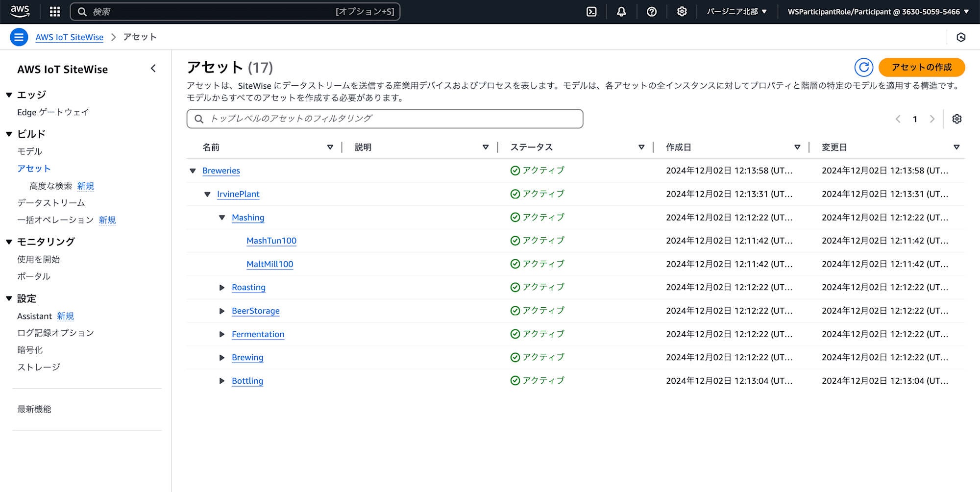The height and width of the screenshot is (492, 980).
Task: Open the Fermentation asset link
Action: [x=258, y=334]
